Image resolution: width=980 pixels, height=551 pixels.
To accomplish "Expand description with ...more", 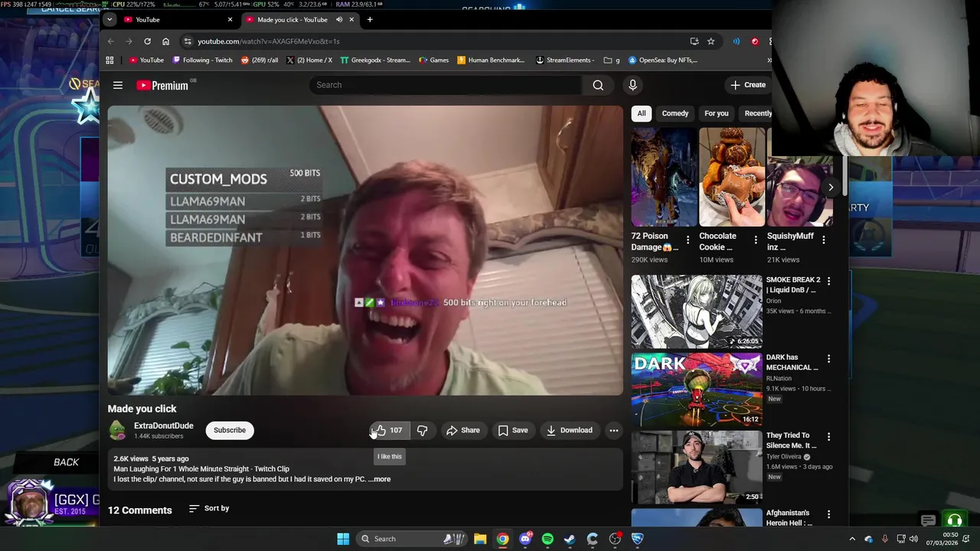I will [380, 479].
